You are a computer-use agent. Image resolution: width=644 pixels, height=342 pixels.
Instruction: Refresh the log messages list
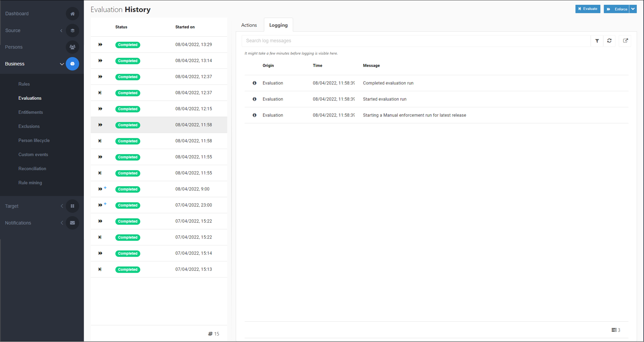click(609, 41)
